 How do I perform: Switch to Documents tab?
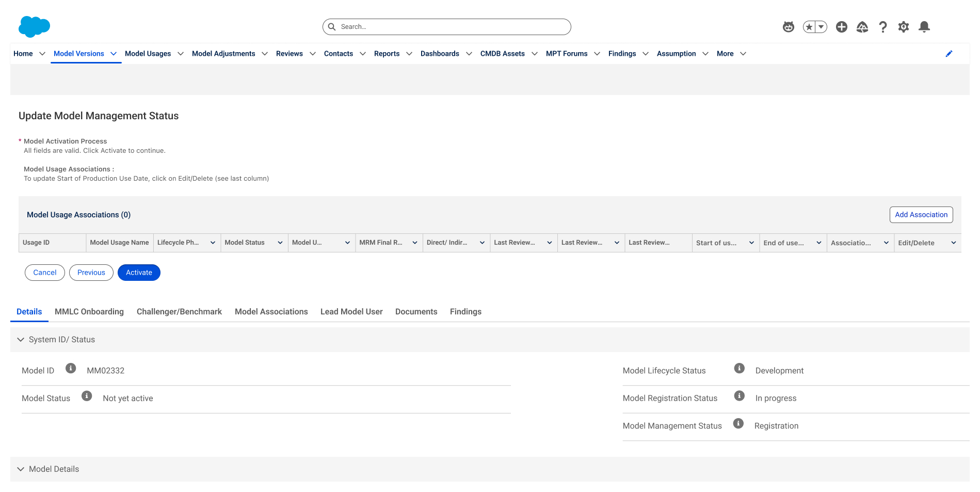tap(416, 312)
